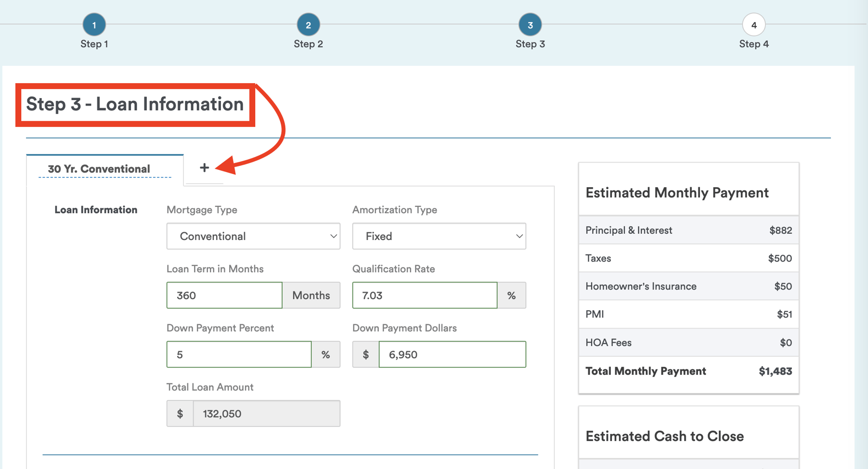Click the percent sign beside Down Payment Percent
The height and width of the screenshot is (469, 868).
(326, 355)
